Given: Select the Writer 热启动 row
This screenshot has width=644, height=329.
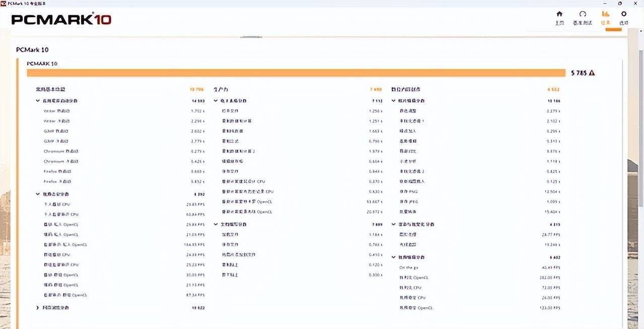Looking at the screenshot, I should (x=124, y=111).
